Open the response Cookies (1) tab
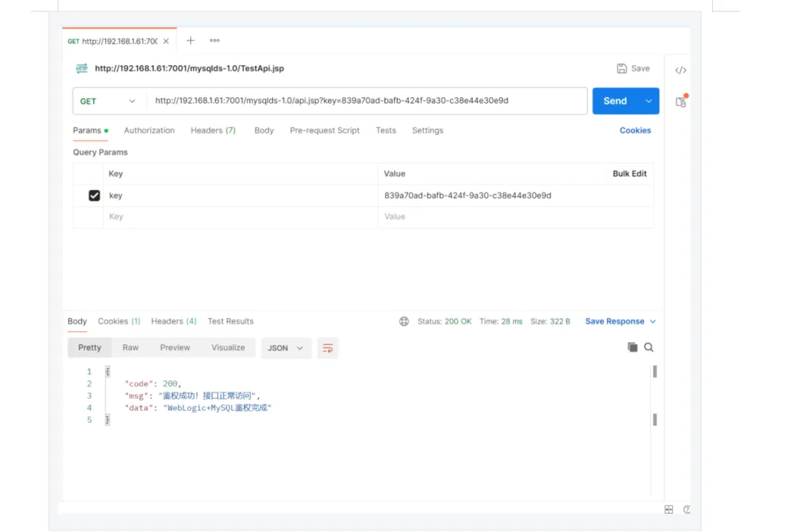Viewport: 785px width, 532px height. (x=119, y=321)
